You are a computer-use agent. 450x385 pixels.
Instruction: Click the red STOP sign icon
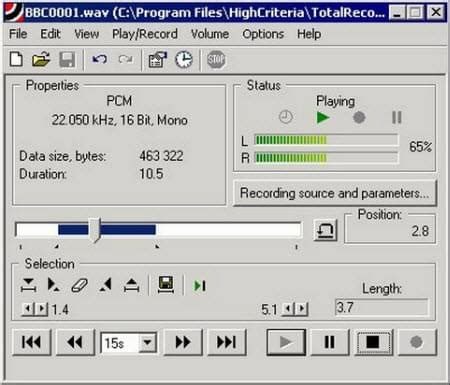point(216,60)
